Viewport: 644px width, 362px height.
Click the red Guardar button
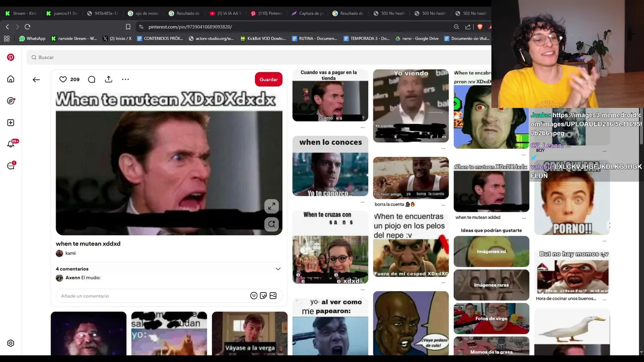pos(269,79)
